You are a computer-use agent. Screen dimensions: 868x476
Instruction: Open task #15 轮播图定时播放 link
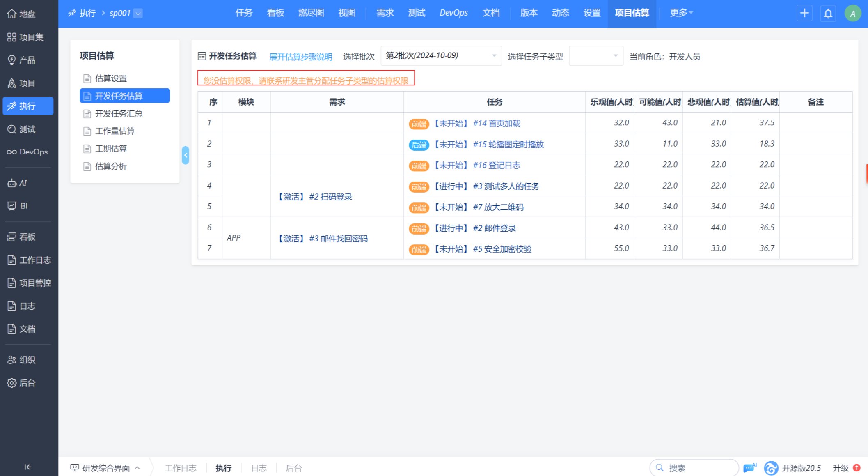tap(508, 144)
